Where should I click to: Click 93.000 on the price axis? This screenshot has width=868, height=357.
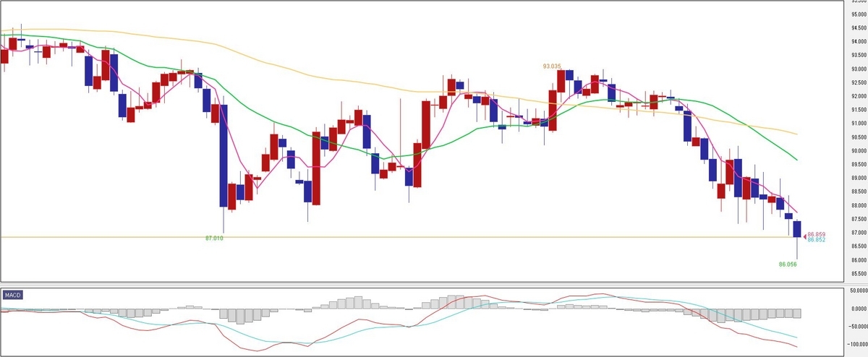[x=858, y=69]
